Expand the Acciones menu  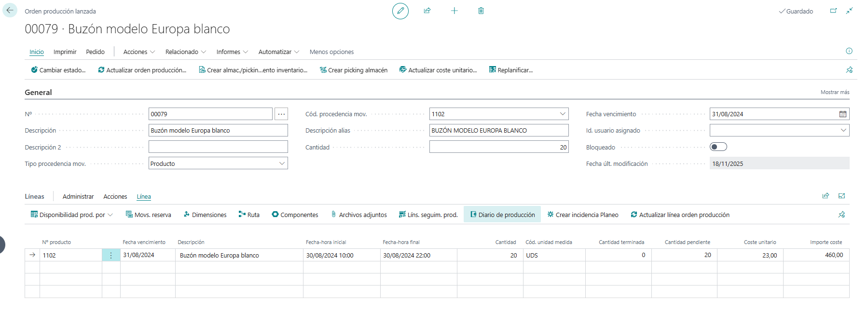click(139, 52)
